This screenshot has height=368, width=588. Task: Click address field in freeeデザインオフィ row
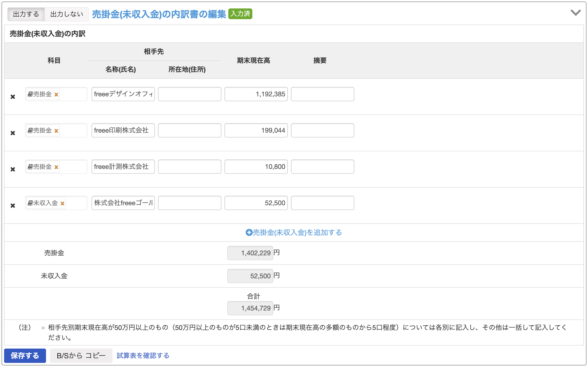(190, 94)
